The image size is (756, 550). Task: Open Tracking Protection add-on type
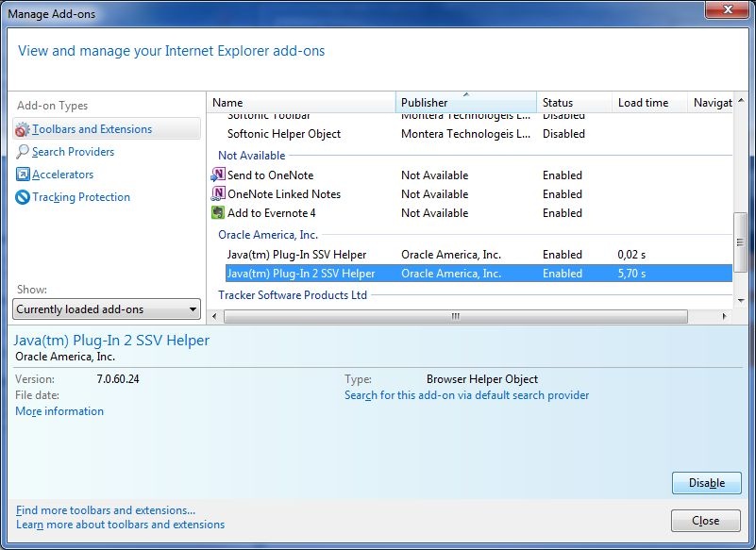pyautogui.click(x=81, y=197)
